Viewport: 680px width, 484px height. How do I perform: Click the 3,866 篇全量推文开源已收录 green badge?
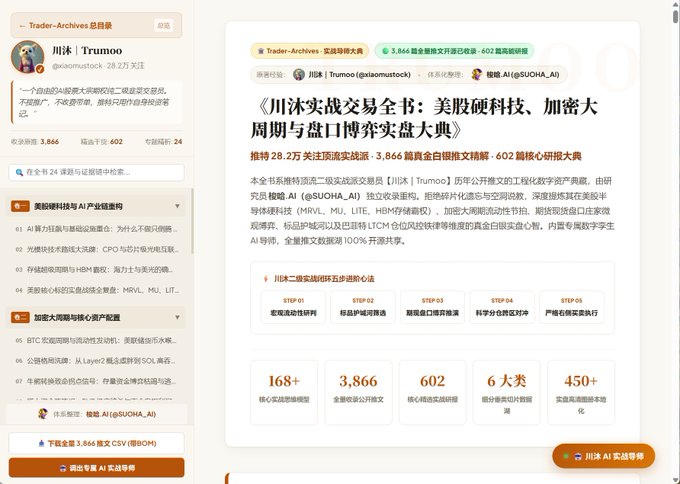pos(454,51)
